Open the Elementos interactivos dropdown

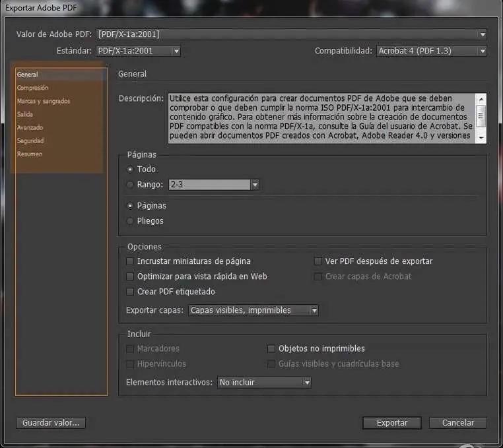point(264,383)
